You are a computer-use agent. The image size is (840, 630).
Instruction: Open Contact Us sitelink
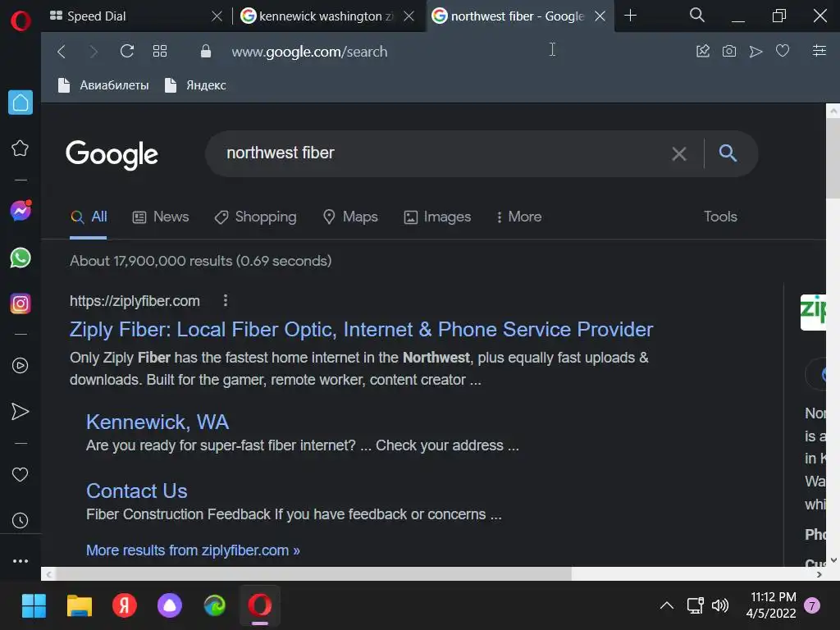click(x=137, y=491)
